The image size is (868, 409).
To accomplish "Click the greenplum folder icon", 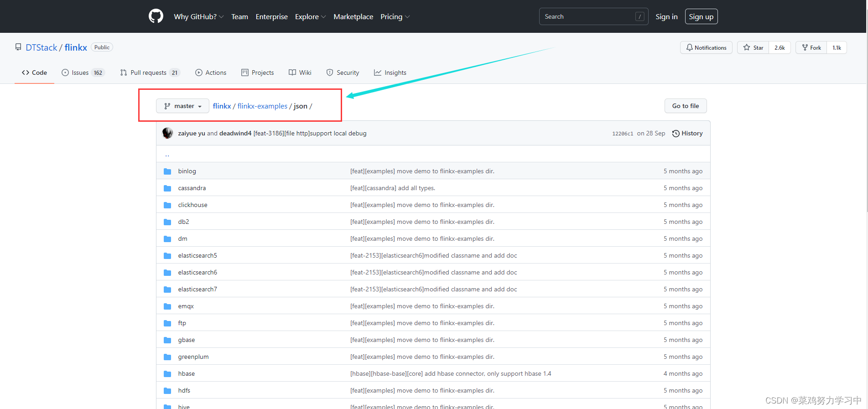I will 167,357.
